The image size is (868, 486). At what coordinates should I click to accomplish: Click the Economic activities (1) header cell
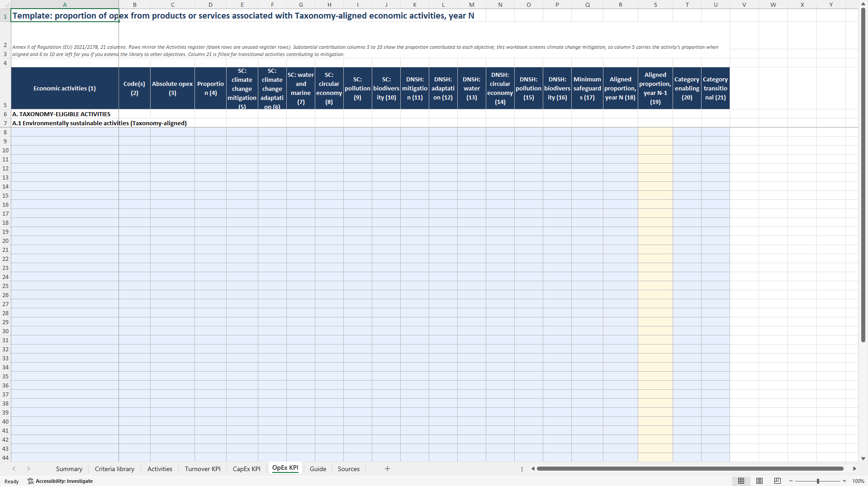click(x=65, y=88)
